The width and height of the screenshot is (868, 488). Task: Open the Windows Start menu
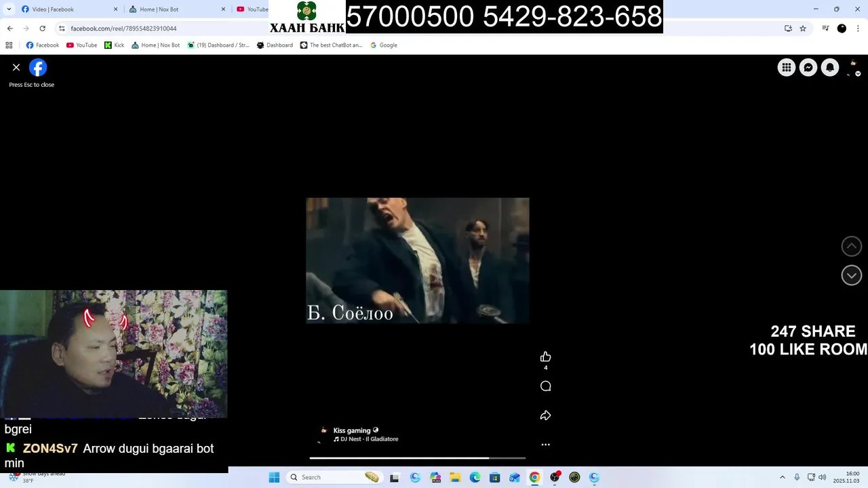(274, 477)
